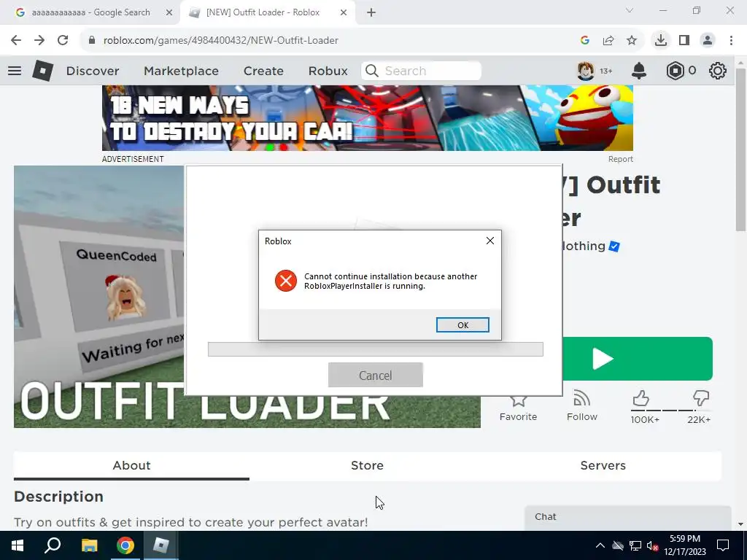The height and width of the screenshot is (560, 747).
Task: Go back in the browser
Action: click(16, 41)
